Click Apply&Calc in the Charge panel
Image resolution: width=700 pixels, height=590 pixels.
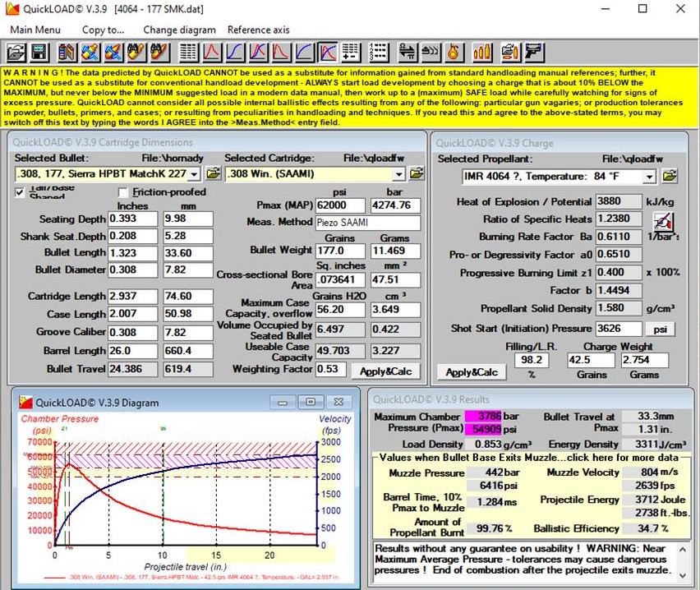[x=472, y=372]
